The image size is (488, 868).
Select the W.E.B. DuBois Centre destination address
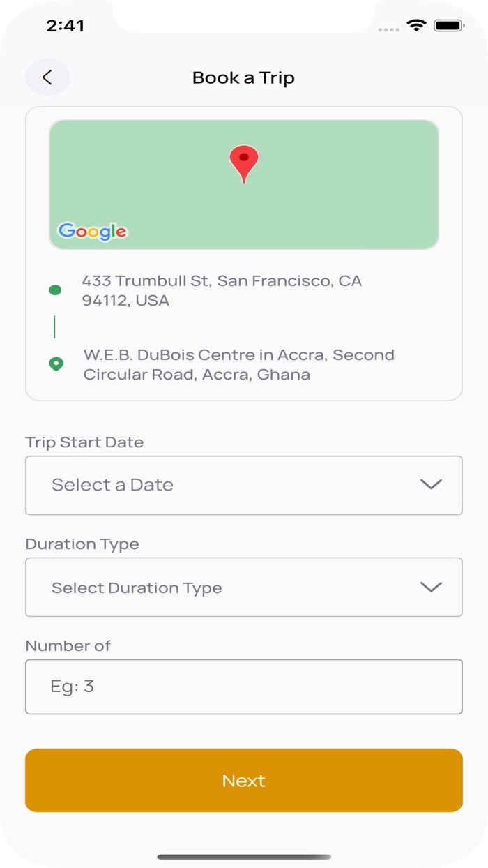coord(238,364)
